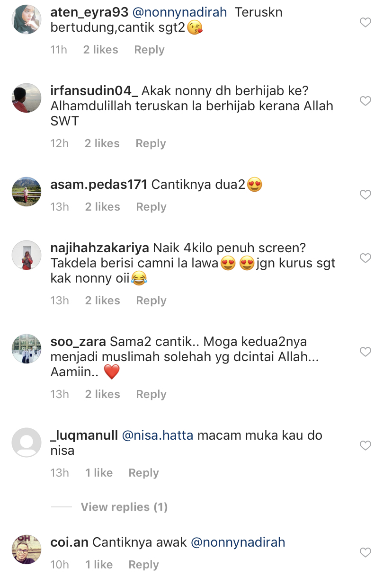This screenshot has height=576, width=392.
Task: Reply to aten_eyra93's comment
Action: coord(149,50)
